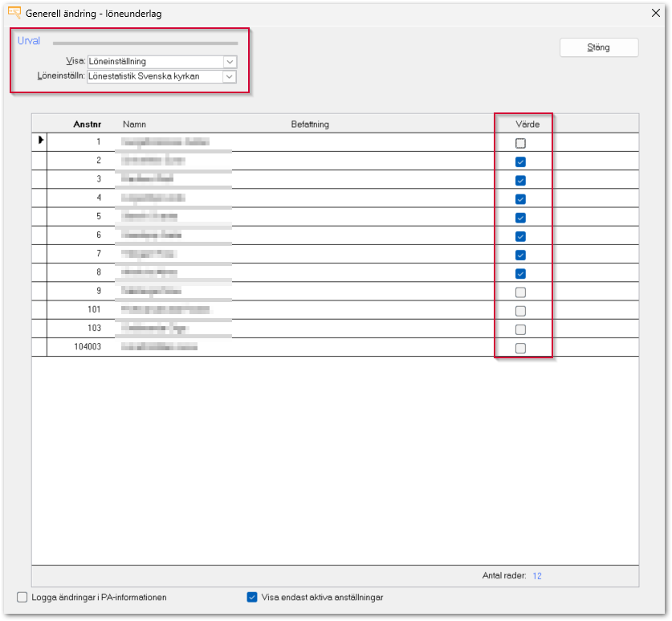Check Värde box for Anstnr 103
This screenshot has width=672, height=621.
tap(520, 330)
